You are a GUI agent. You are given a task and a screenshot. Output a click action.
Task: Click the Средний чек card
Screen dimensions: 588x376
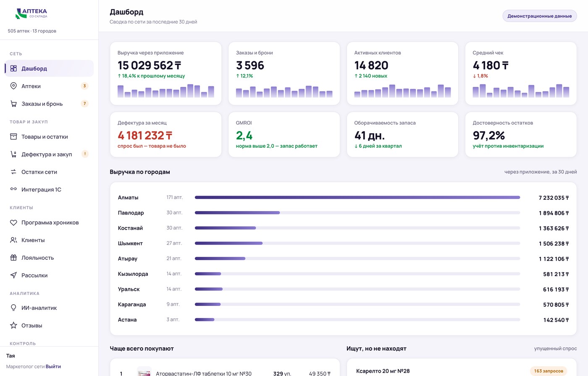click(521, 73)
